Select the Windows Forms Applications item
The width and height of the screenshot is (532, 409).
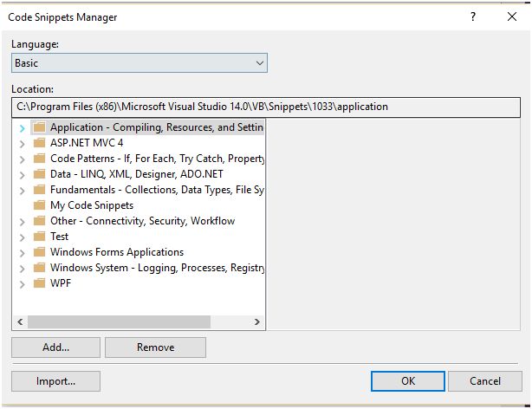[x=116, y=252]
